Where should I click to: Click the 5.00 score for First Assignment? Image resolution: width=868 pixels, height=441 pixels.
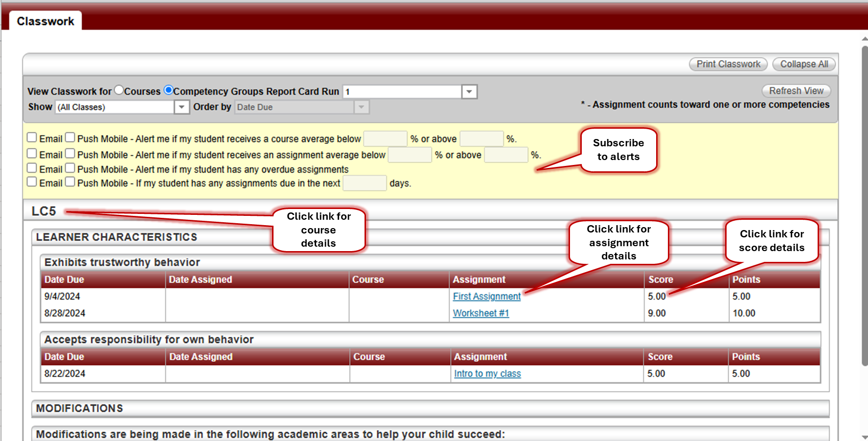(657, 297)
